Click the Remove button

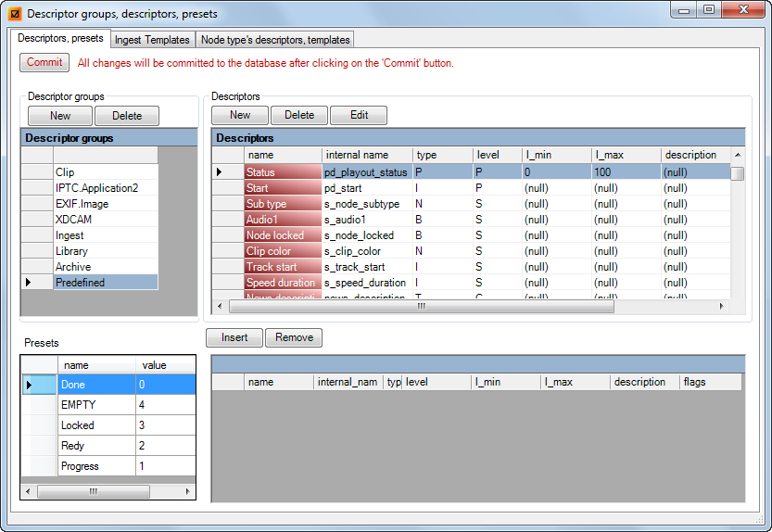click(x=294, y=337)
